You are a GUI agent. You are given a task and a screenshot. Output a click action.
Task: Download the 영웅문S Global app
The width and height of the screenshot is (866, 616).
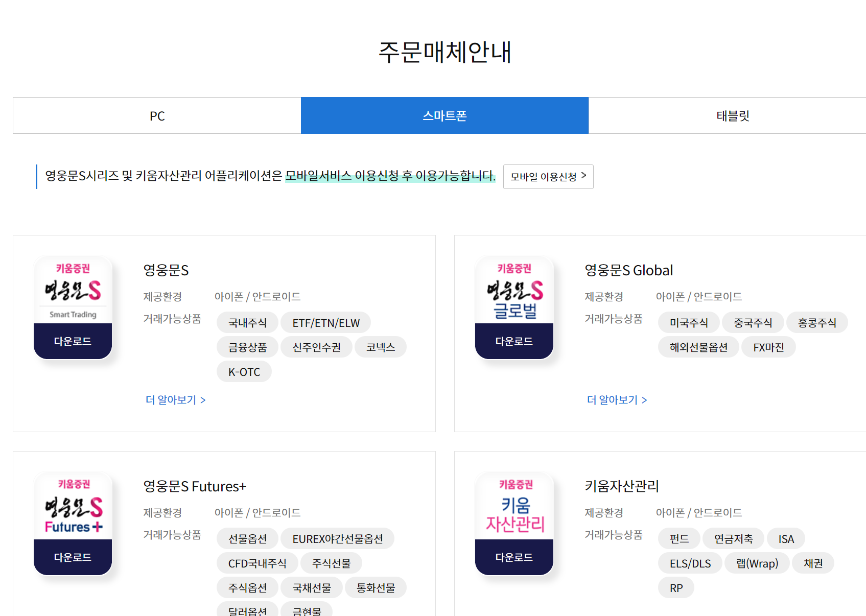514,341
